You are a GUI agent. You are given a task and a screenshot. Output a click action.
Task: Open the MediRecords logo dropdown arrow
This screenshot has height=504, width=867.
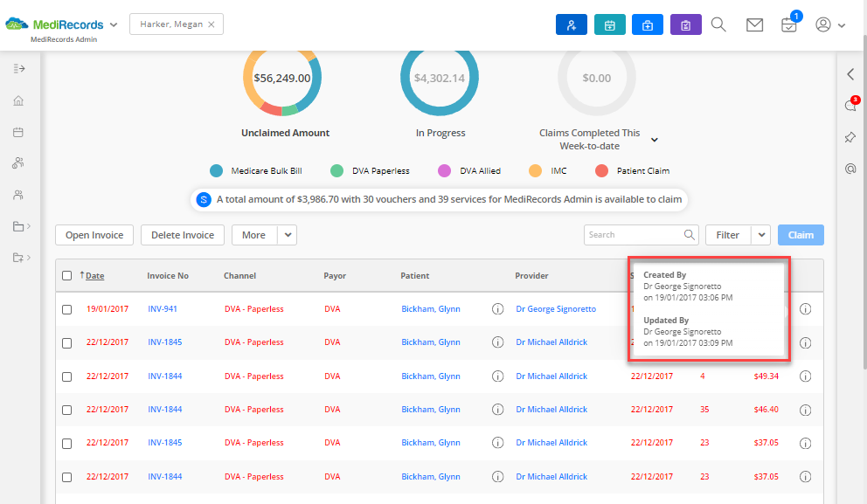point(114,24)
